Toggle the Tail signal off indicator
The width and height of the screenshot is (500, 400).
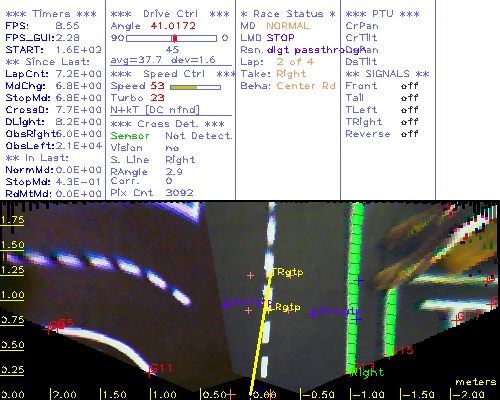[x=410, y=98]
